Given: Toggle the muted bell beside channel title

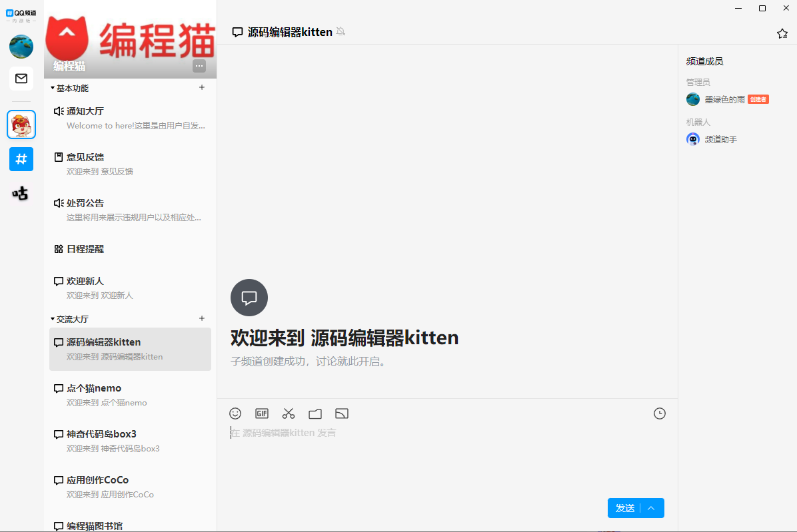Looking at the screenshot, I should pyautogui.click(x=341, y=31).
